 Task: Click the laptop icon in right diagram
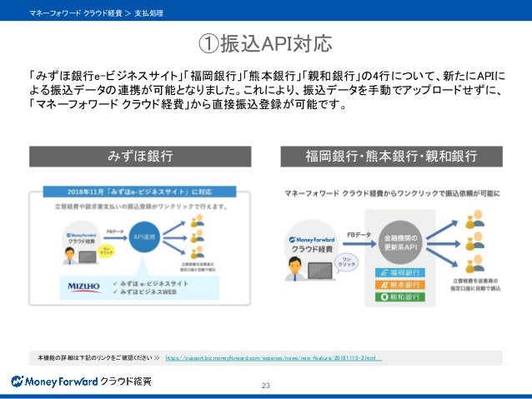[x=320, y=272]
